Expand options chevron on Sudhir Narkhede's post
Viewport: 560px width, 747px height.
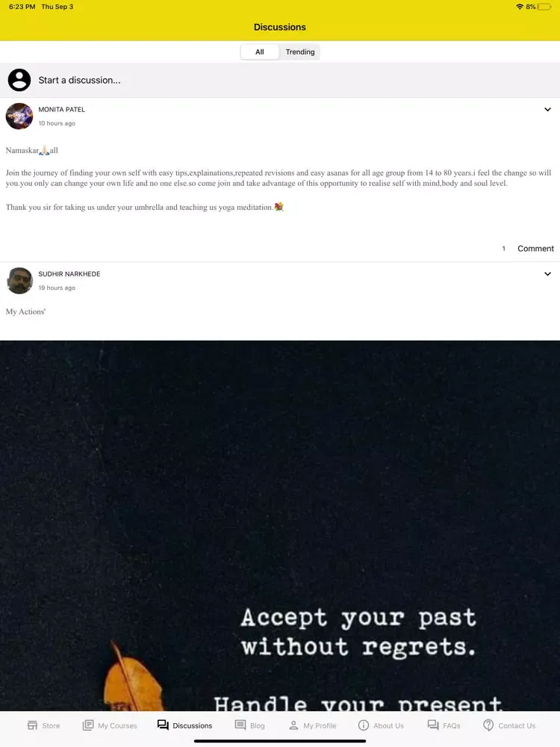pyautogui.click(x=547, y=274)
